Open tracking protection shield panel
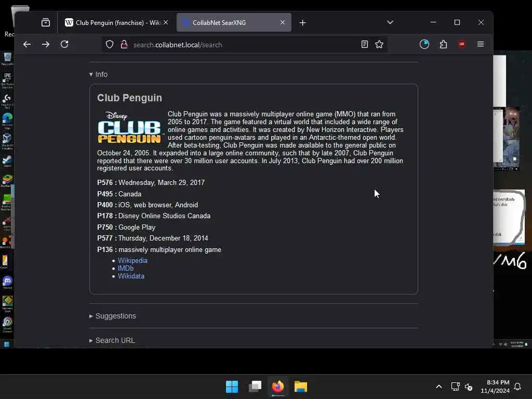This screenshot has width=532, height=399. 110,45
